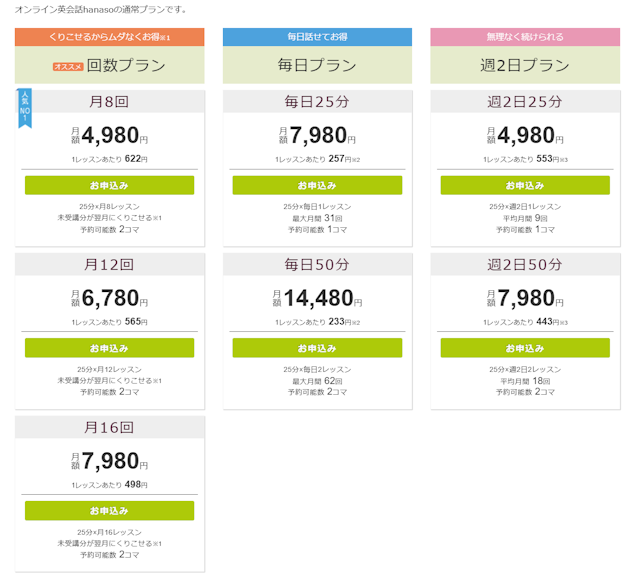Click the orange くりこせるからムダなくお得 banner
The image size is (640, 583).
(109, 37)
